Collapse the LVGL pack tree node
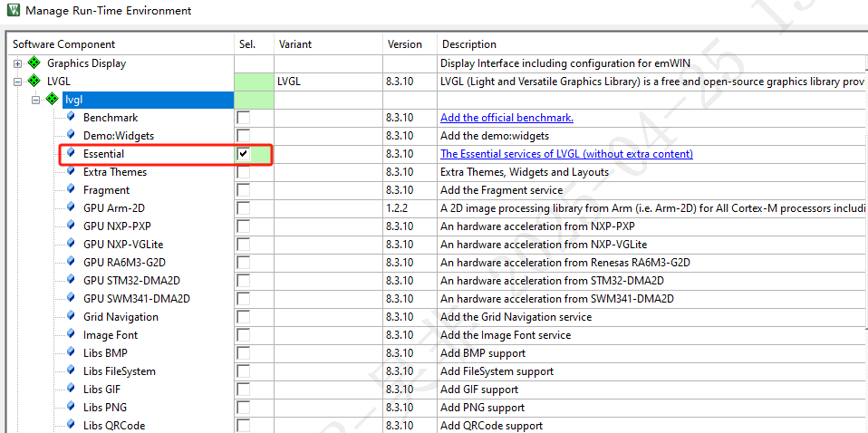The width and height of the screenshot is (868, 433). click(x=18, y=82)
